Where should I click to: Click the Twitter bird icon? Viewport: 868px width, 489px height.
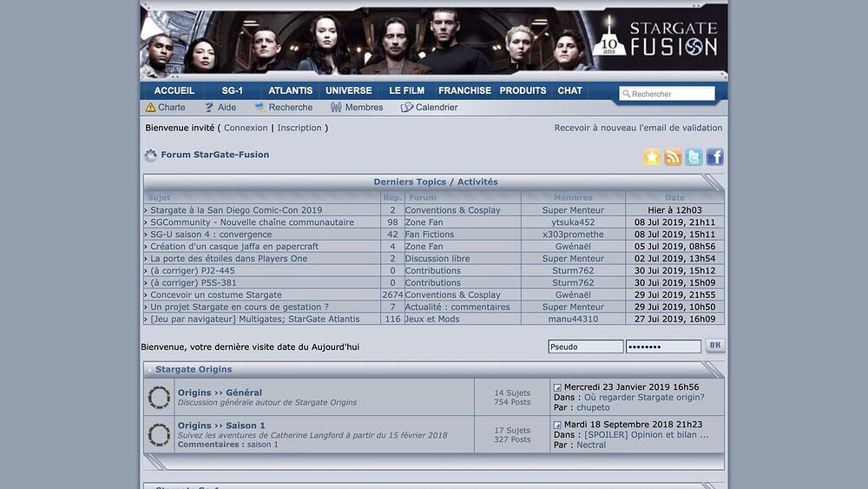point(694,157)
